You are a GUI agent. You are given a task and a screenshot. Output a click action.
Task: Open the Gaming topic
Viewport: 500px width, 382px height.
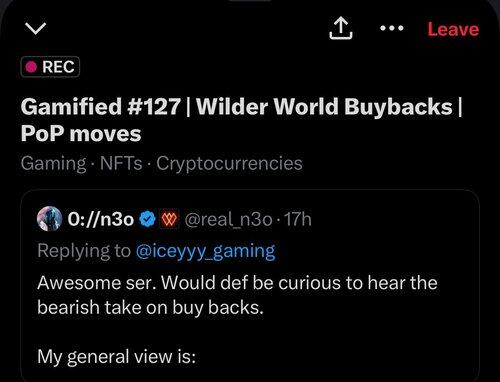(x=53, y=164)
